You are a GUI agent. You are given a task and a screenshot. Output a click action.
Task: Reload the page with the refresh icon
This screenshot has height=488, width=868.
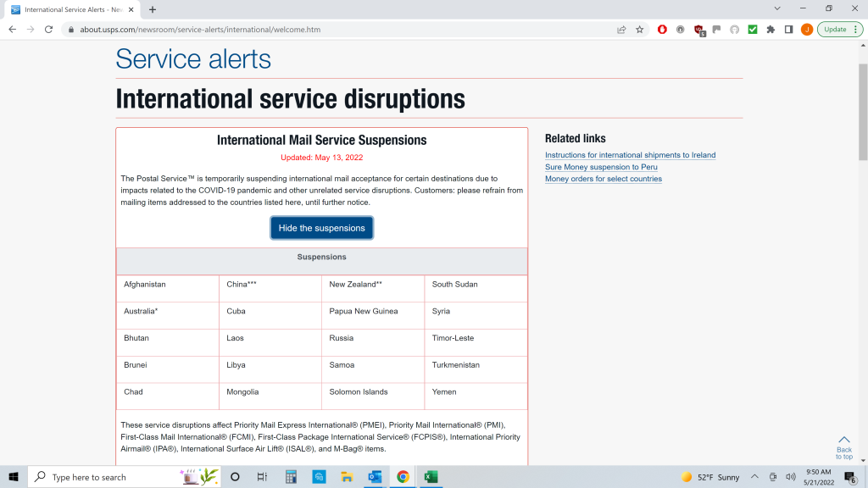48,29
